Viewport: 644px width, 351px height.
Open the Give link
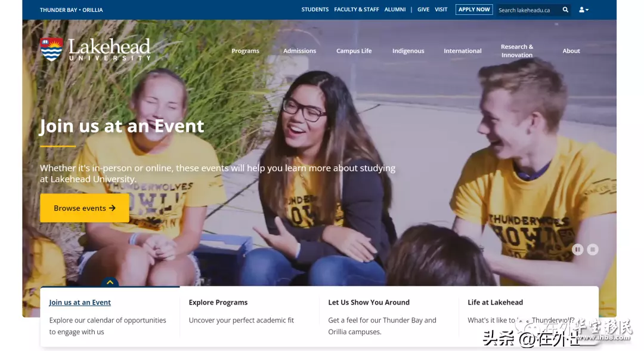click(423, 10)
